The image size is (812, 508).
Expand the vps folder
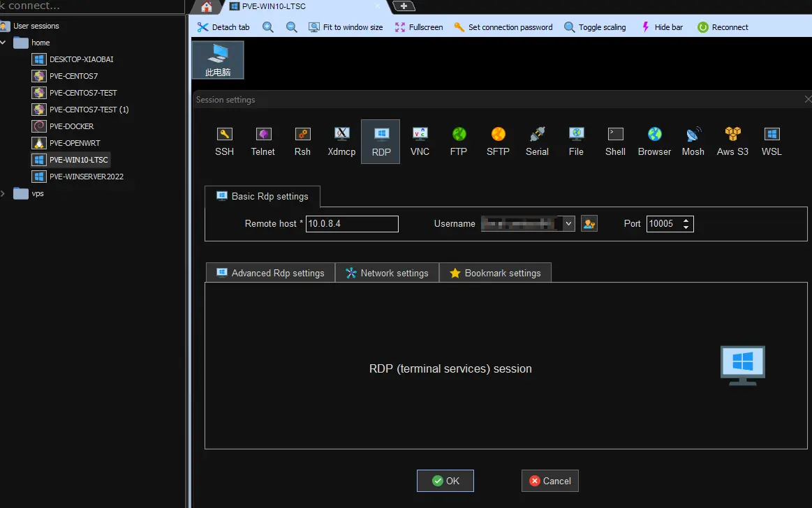click(x=4, y=193)
